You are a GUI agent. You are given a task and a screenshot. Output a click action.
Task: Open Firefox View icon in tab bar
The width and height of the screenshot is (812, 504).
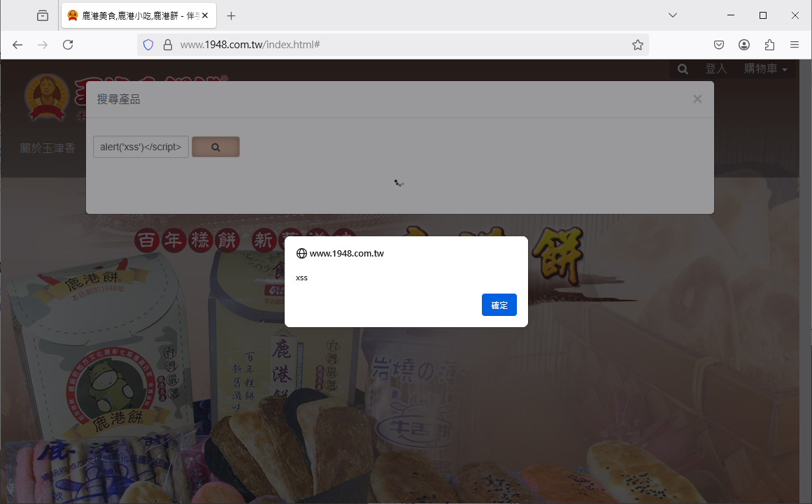click(x=43, y=16)
